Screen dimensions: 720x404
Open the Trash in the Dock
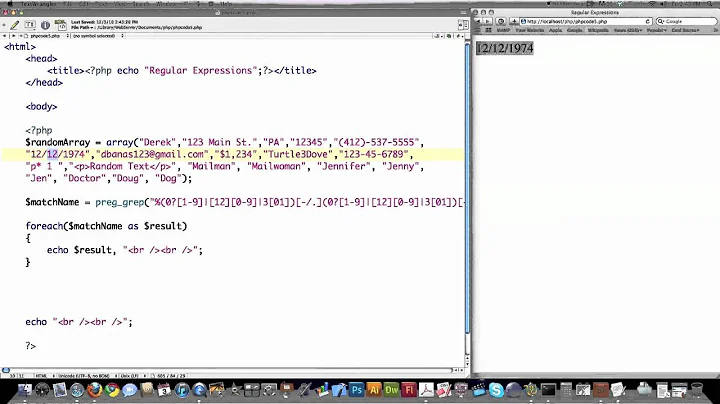(697, 390)
